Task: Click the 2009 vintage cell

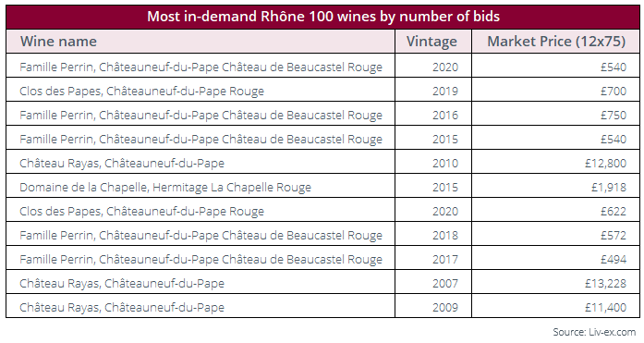Action: (x=445, y=307)
